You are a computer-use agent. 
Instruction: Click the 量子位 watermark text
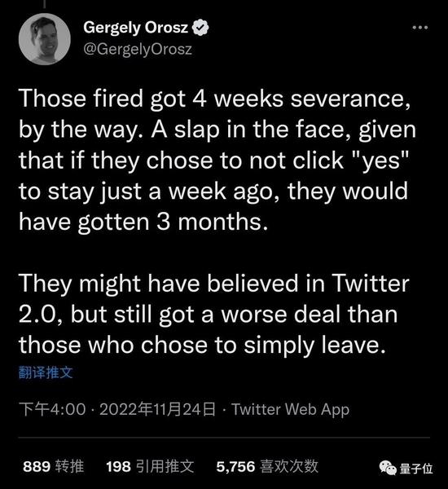coord(416,469)
